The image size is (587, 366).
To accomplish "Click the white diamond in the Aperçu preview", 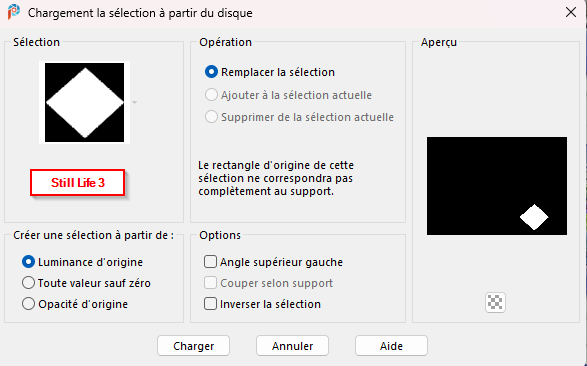I will [x=534, y=217].
